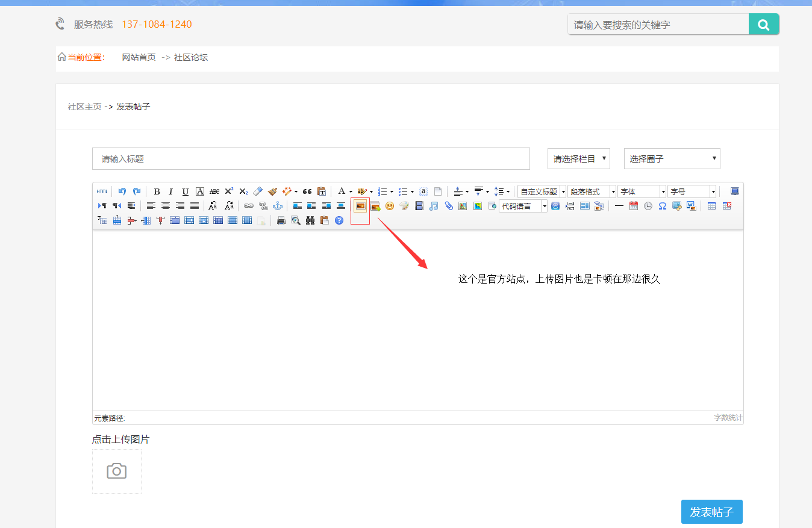Open the 字体 font family dropdown
Viewport: 812px width, 528px height.
coord(642,191)
